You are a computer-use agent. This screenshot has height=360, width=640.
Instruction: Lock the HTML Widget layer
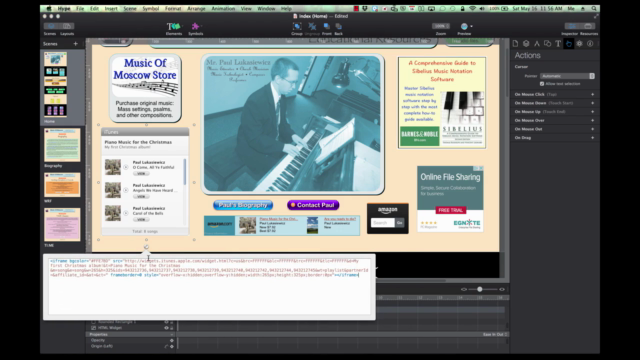point(172,328)
